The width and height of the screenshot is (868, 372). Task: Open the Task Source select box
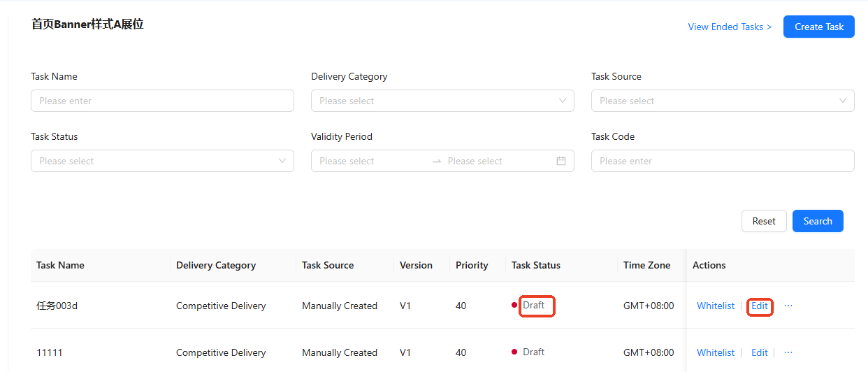click(713, 101)
